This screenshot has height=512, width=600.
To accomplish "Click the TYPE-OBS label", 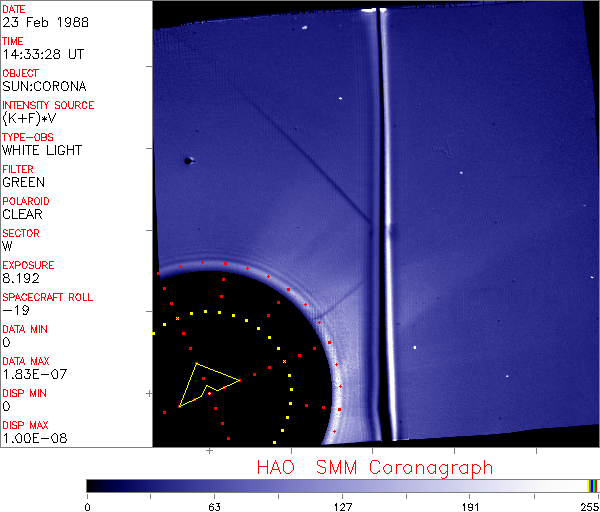I will click(x=28, y=137).
